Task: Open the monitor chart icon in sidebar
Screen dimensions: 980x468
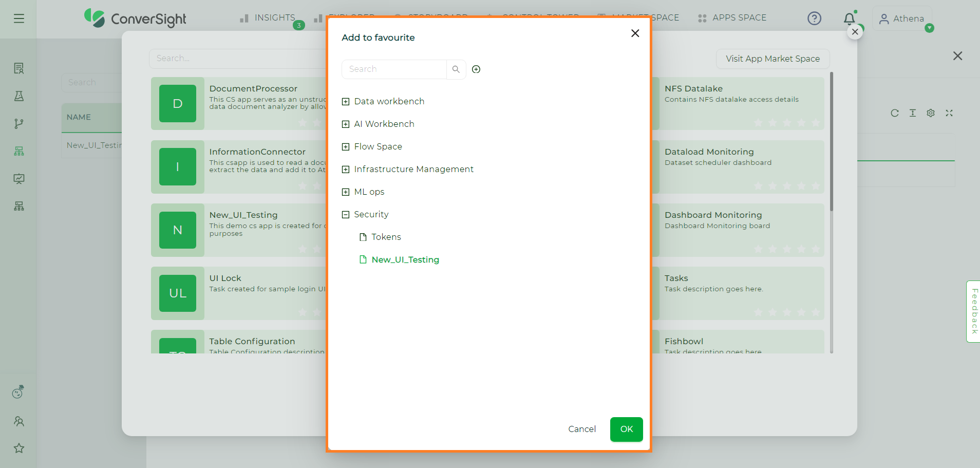Action: click(x=19, y=179)
